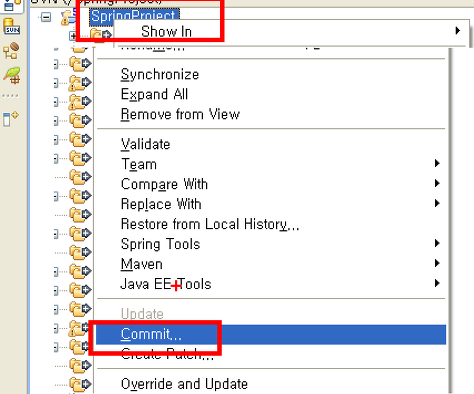
Task: Click the Commit... menu entry
Action: (271, 334)
